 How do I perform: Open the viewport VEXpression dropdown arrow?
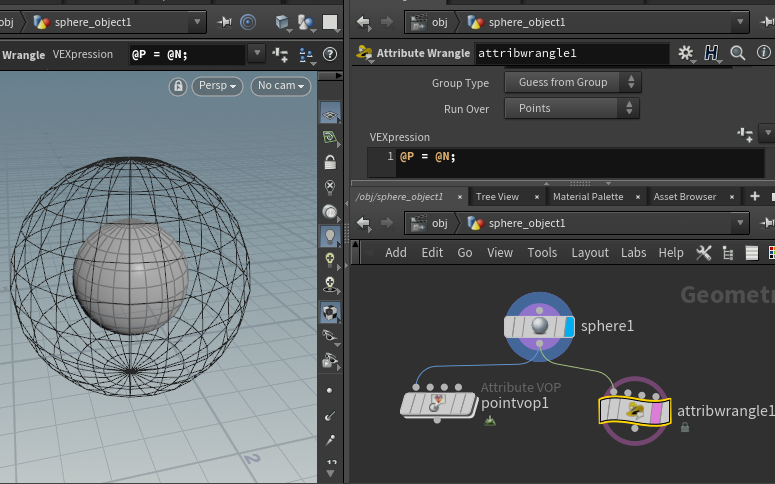[257, 53]
